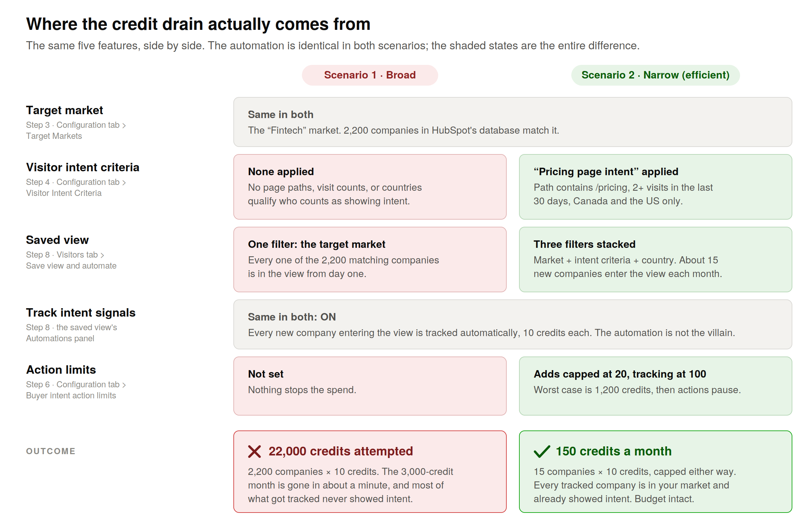This screenshot has height=532, width=805.
Task: Click chevron after Step 8 Visitors tab
Action: [102, 255]
